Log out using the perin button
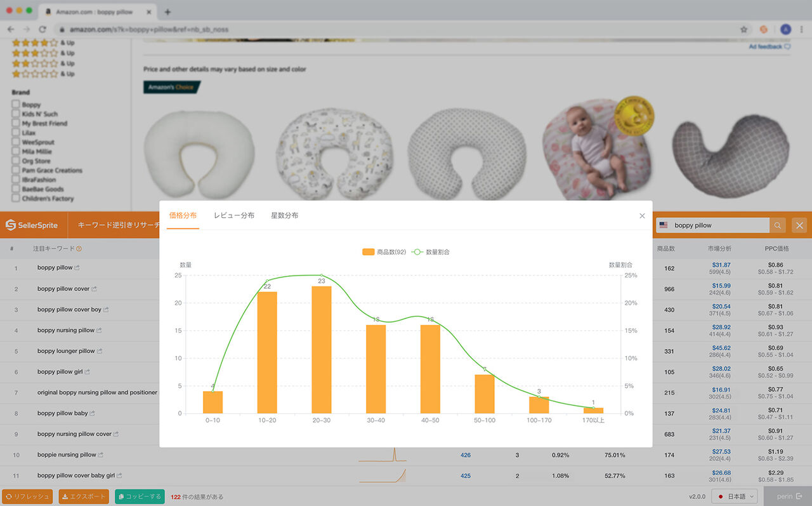 [788, 496]
